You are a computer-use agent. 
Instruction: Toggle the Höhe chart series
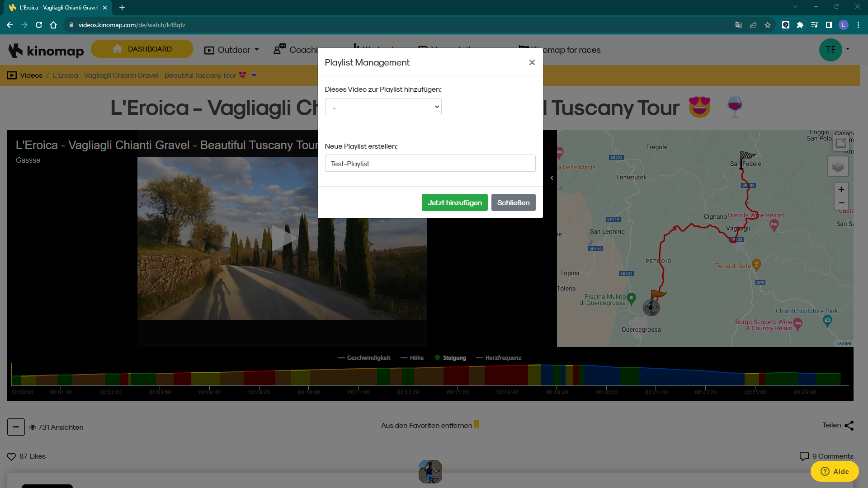point(412,358)
